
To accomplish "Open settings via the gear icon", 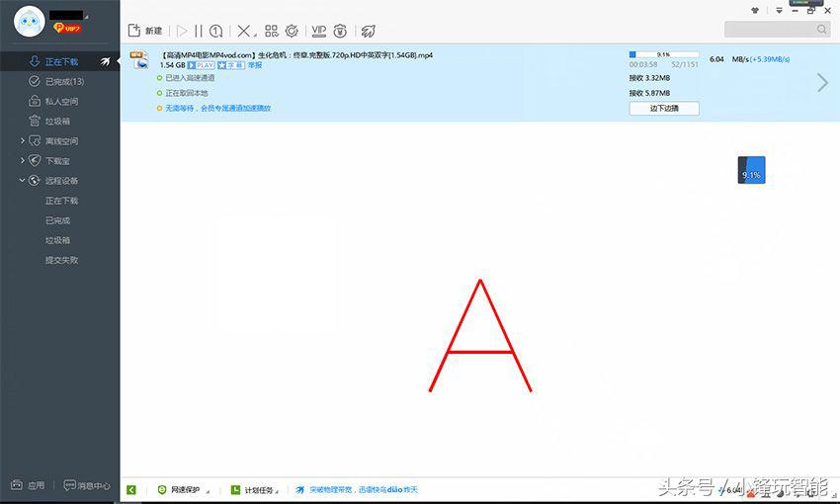I will (x=292, y=31).
